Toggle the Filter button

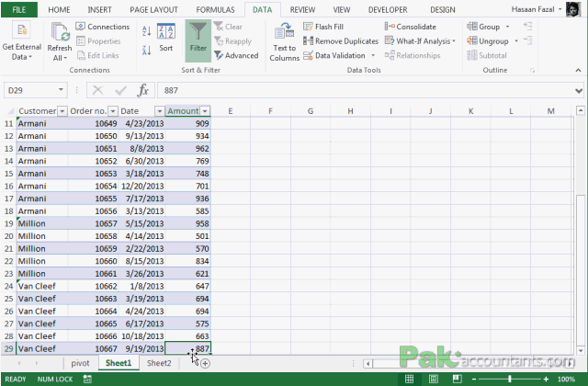point(198,40)
